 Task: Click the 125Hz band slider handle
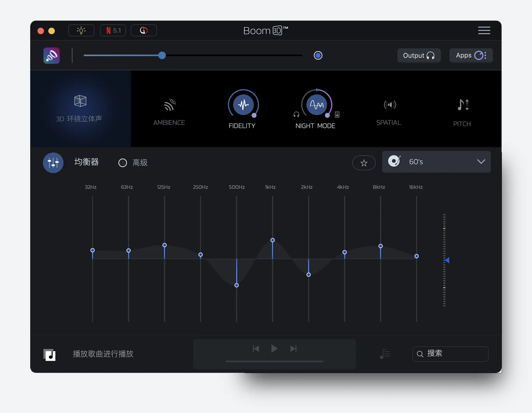click(165, 245)
